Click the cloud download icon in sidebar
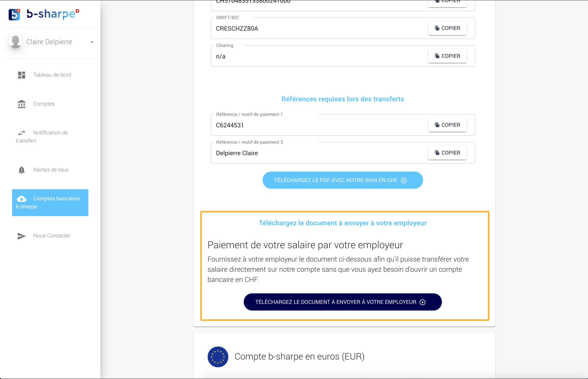 coord(22,199)
